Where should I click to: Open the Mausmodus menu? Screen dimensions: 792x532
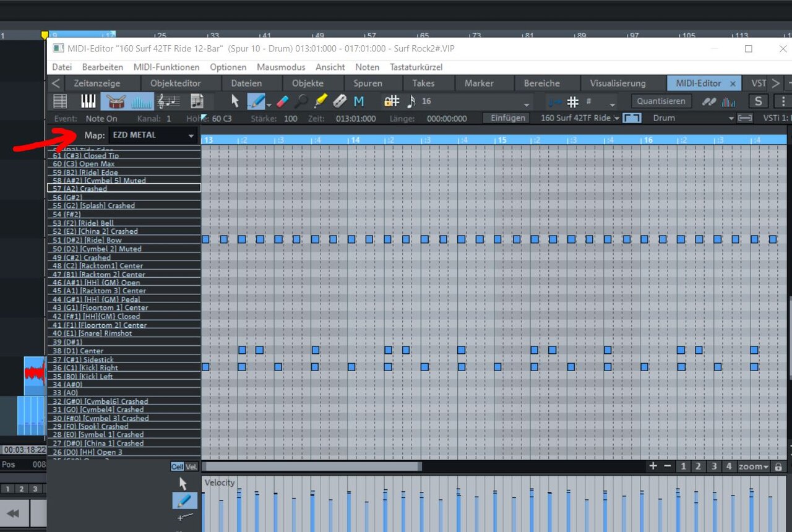(281, 67)
